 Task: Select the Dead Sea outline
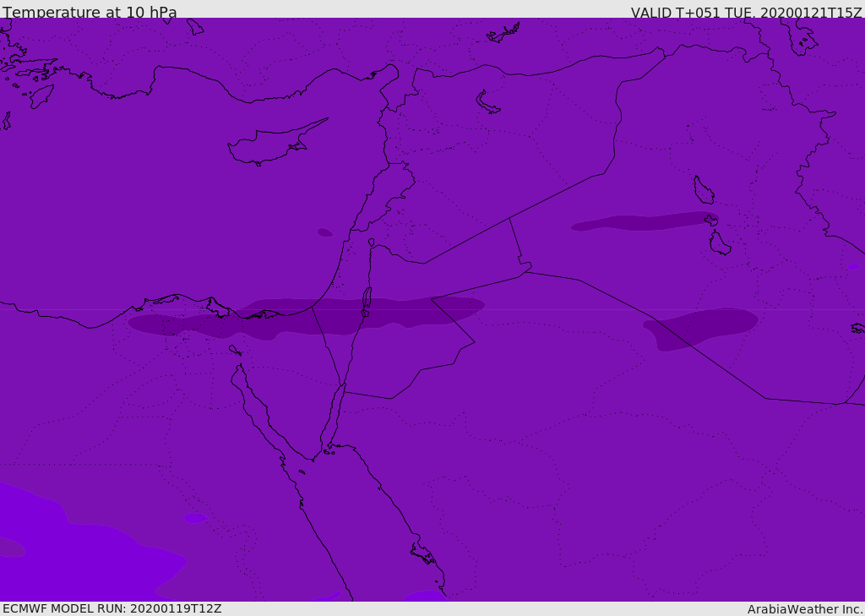(367, 301)
